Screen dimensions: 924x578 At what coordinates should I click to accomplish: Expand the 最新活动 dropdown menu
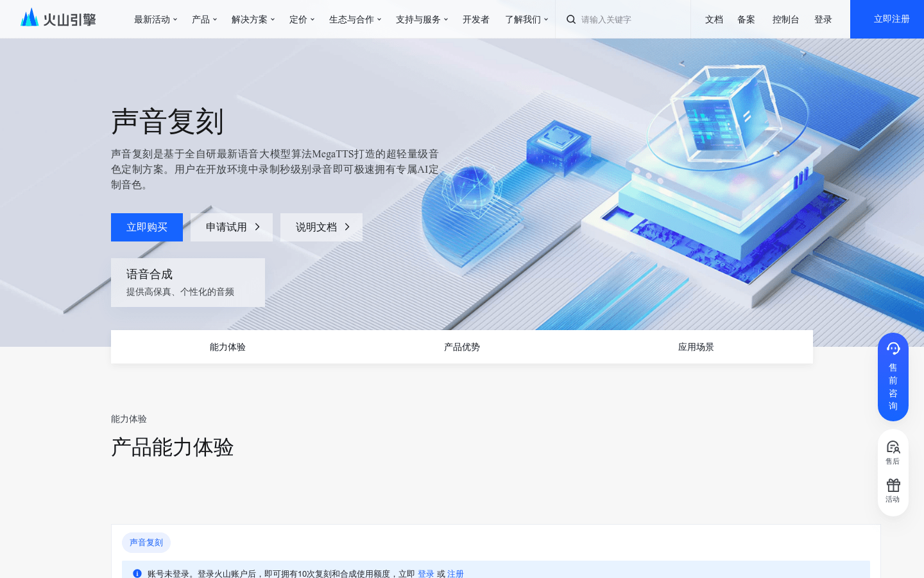(155, 19)
